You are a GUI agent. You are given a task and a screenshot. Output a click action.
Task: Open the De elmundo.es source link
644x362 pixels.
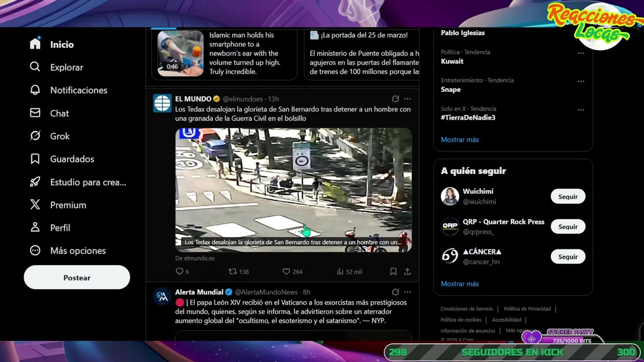click(195, 258)
